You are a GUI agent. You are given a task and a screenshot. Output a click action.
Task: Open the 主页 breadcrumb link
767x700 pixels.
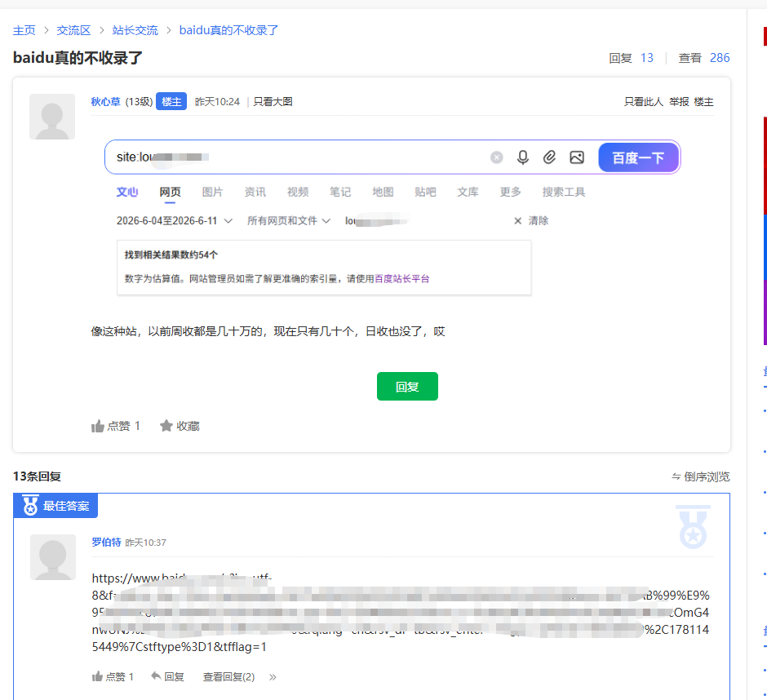coord(24,30)
